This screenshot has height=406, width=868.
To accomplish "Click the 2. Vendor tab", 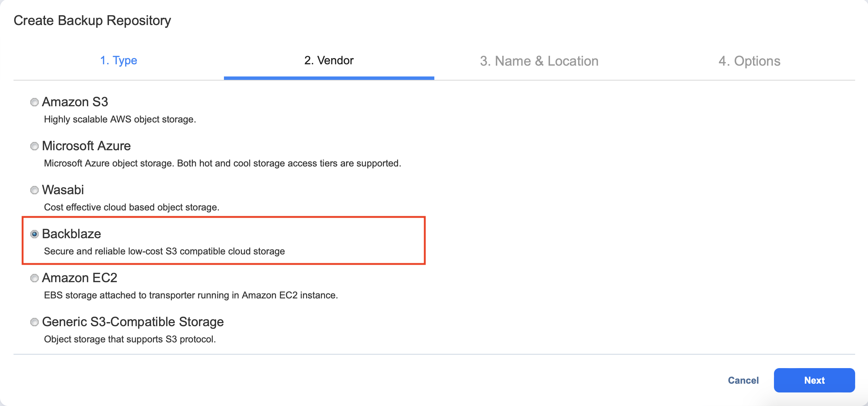I will coord(329,61).
